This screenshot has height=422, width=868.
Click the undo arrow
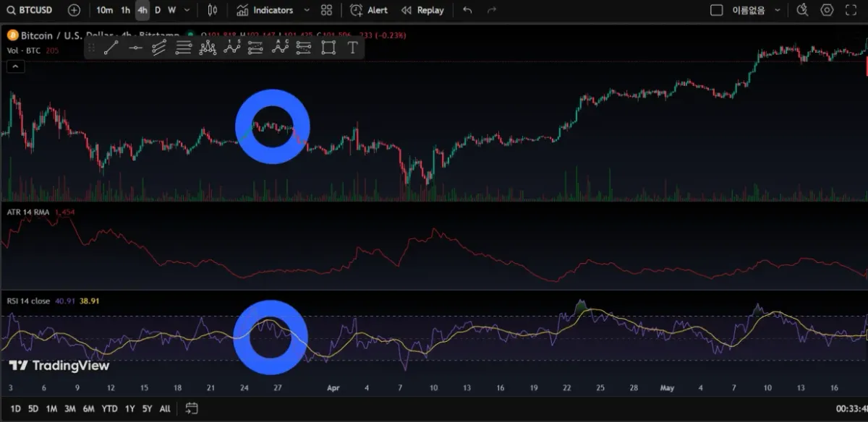coord(467,10)
